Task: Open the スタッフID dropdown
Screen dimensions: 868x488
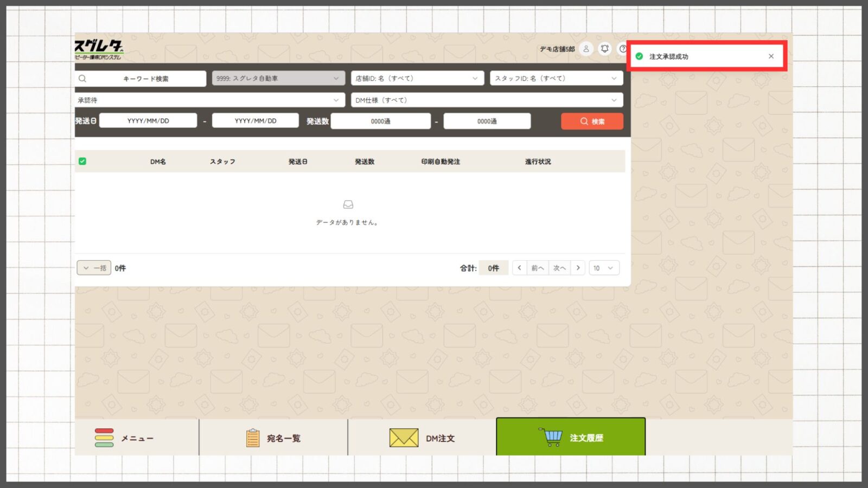Action: click(556, 79)
